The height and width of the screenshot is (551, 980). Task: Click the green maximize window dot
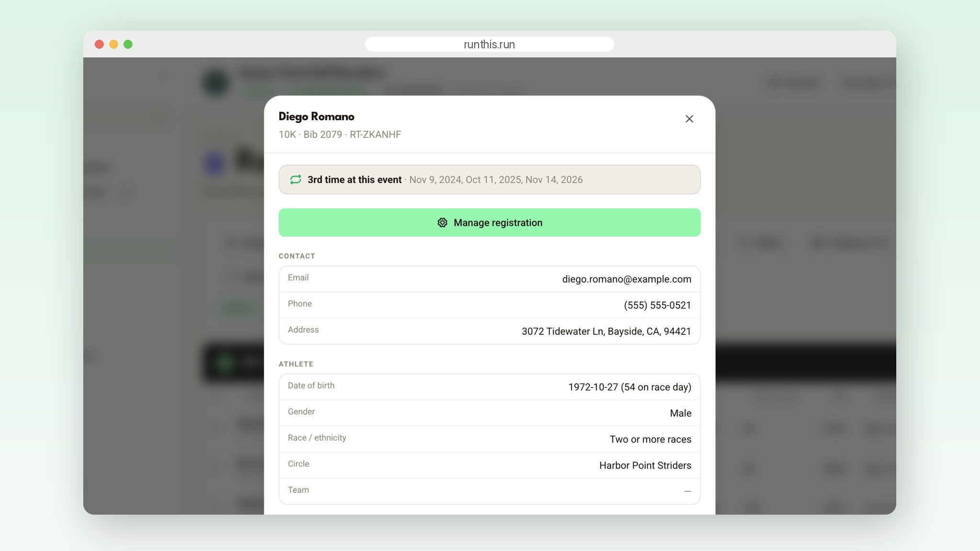(128, 44)
